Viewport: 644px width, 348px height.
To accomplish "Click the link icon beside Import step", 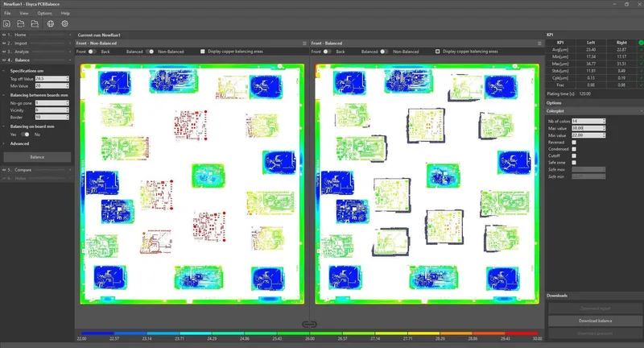I will (4, 43).
